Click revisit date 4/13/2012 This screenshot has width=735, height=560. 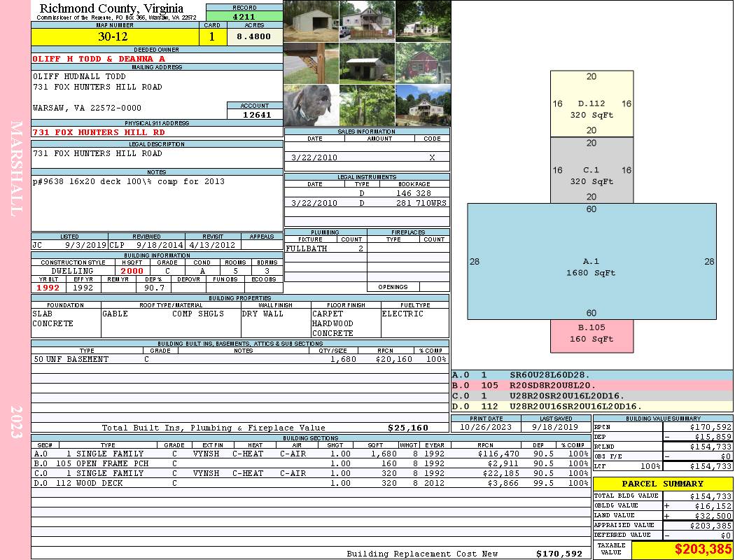click(212, 244)
